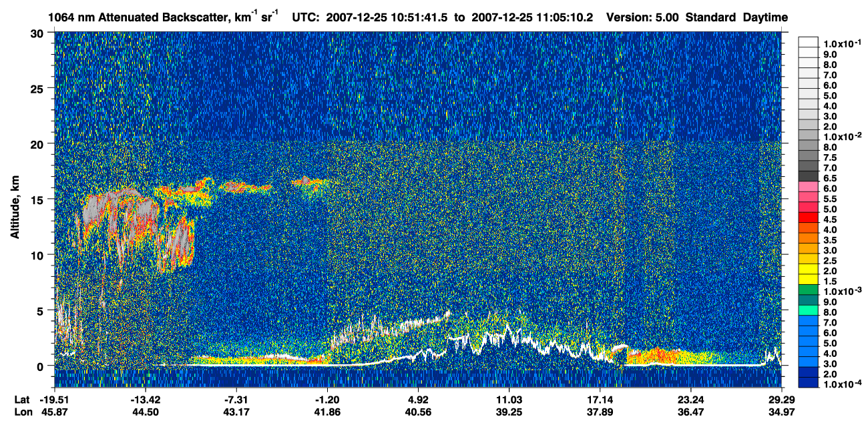Viewport: 868px width, 445px height.
Task: Click the colorbar label 1.0x10-1
Action: [x=843, y=43]
